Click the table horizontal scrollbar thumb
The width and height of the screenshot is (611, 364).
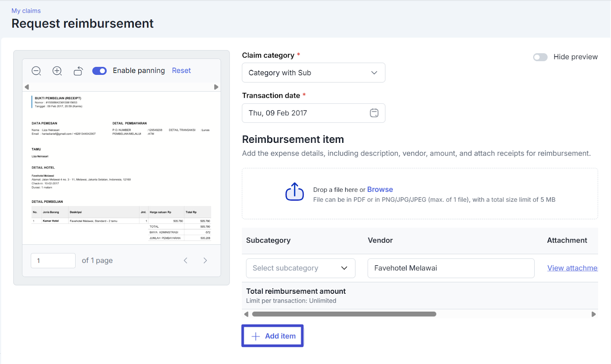tap(344, 314)
